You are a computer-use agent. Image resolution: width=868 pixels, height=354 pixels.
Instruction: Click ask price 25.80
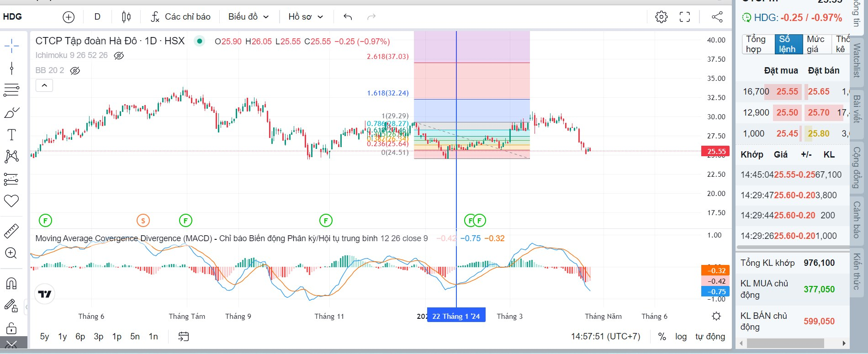819,134
